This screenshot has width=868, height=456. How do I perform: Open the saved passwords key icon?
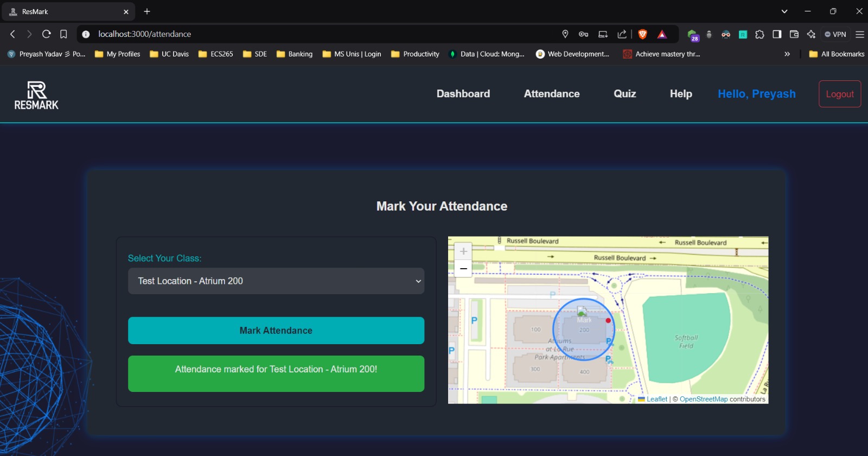[584, 34]
